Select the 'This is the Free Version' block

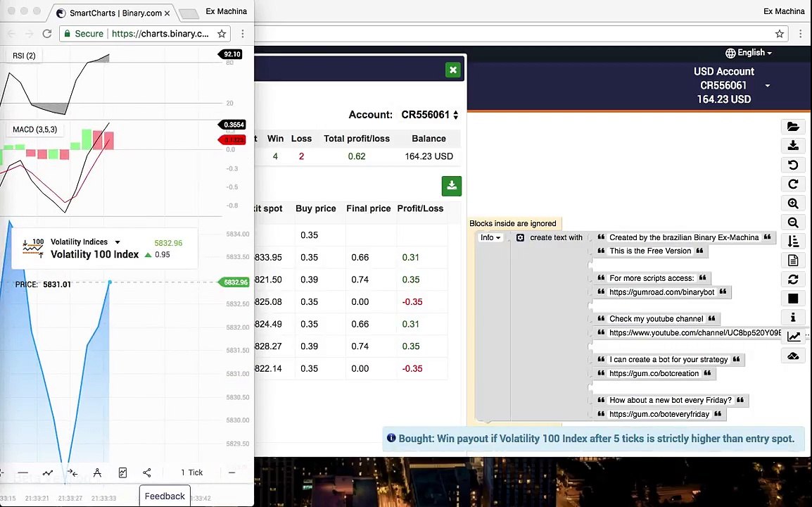[x=650, y=251]
